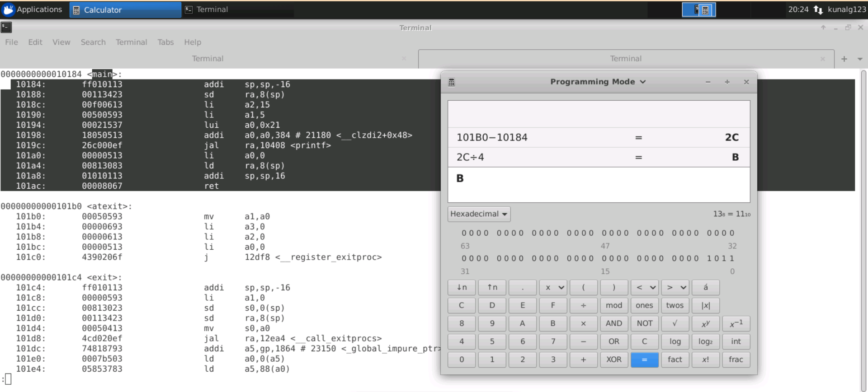
Task: Open the x variable dropdown button
Action: click(553, 287)
